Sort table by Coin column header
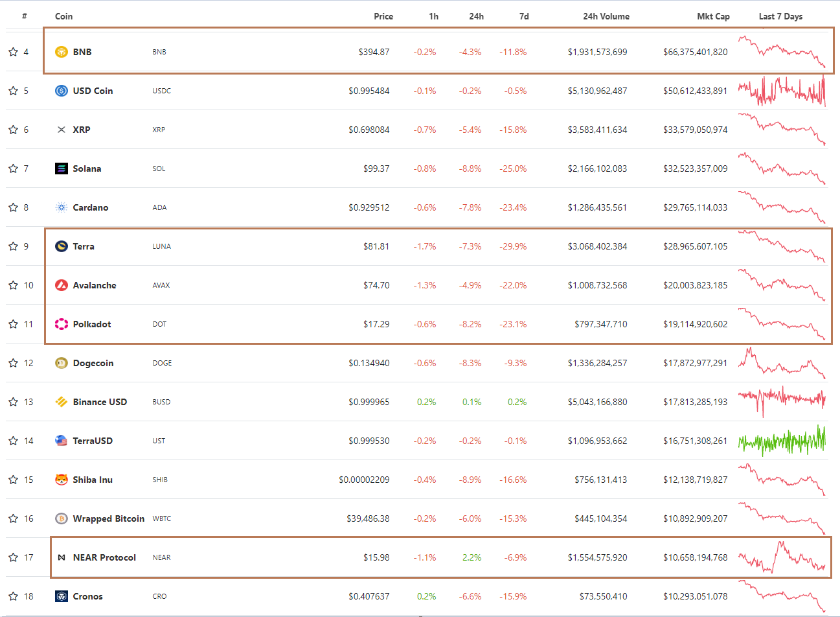Image resolution: width=840 pixels, height=617 pixels. pyautogui.click(x=63, y=16)
